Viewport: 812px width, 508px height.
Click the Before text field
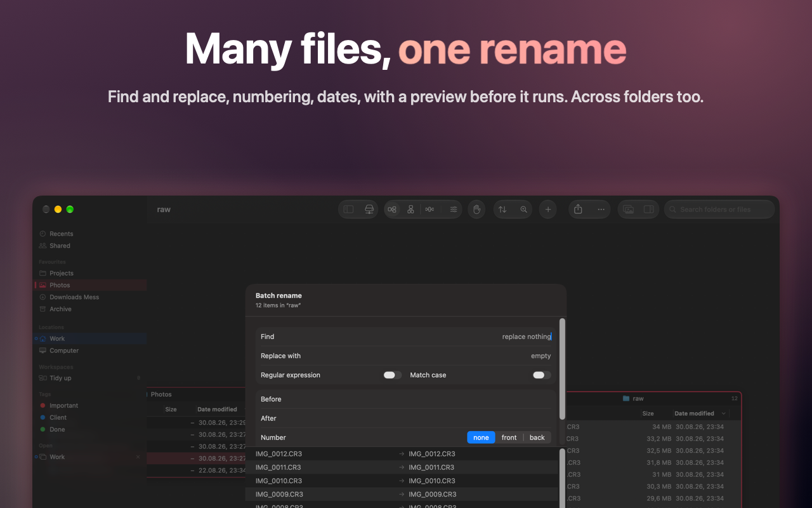coord(406,399)
